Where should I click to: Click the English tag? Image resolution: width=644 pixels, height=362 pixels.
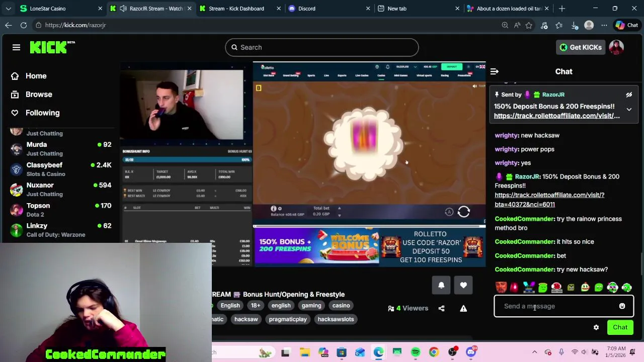coord(230,306)
